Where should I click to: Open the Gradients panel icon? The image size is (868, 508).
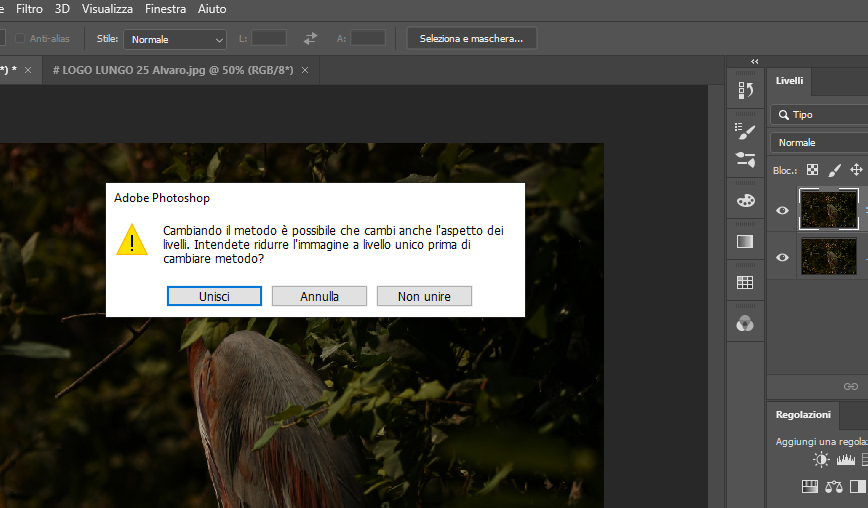[745, 241]
